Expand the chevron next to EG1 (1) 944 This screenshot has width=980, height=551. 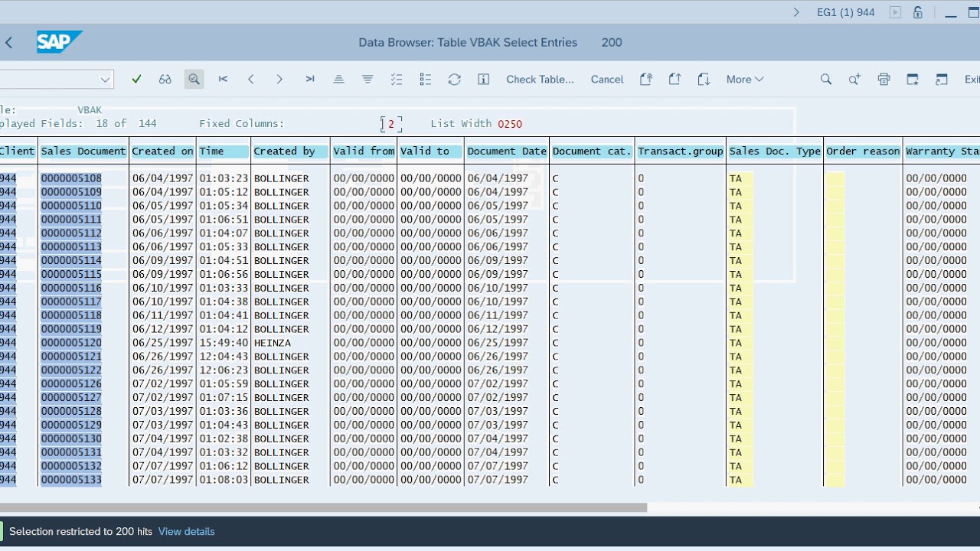pos(796,12)
